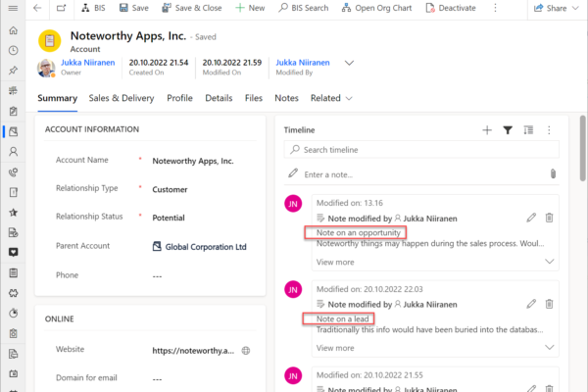
Task: Expand 'View more' on opportunity note
Action: [x=550, y=262]
